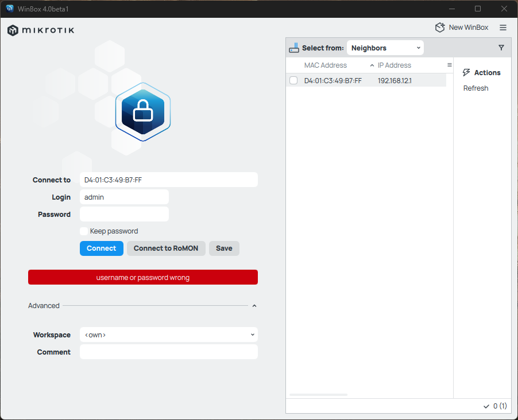Save the connection entry
This screenshot has height=420, width=518.
224,248
